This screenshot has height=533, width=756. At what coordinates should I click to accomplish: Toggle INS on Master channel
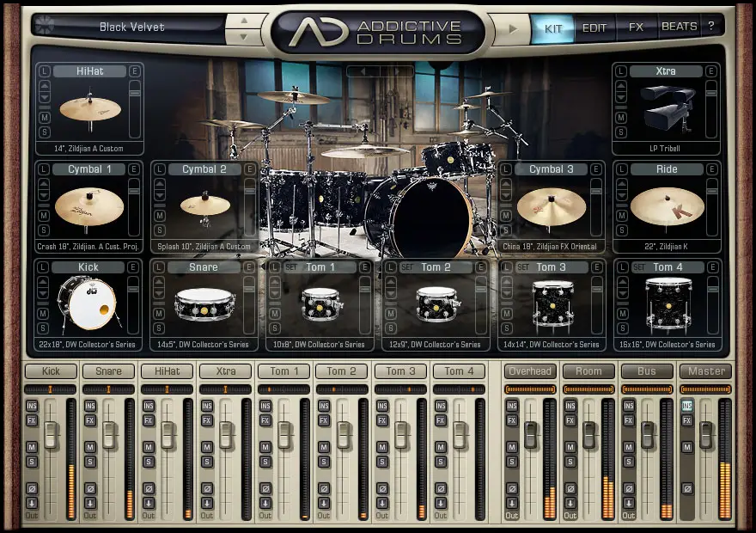point(687,406)
